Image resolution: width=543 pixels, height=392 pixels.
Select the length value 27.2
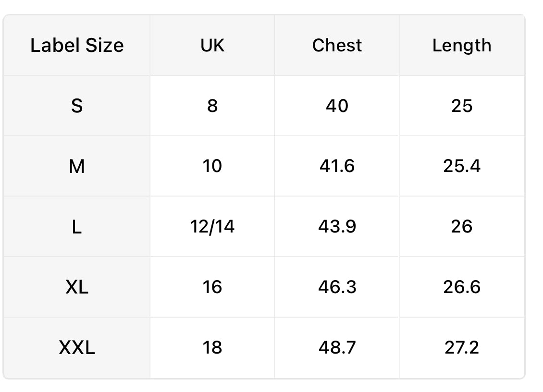click(x=462, y=348)
